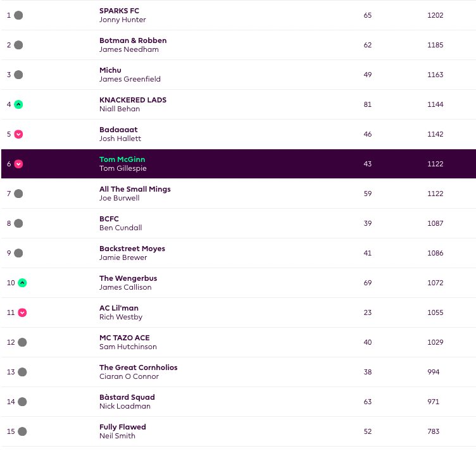
Task: Click gameweek score 69 for The Wengerbus
Action: tap(368, 283)
